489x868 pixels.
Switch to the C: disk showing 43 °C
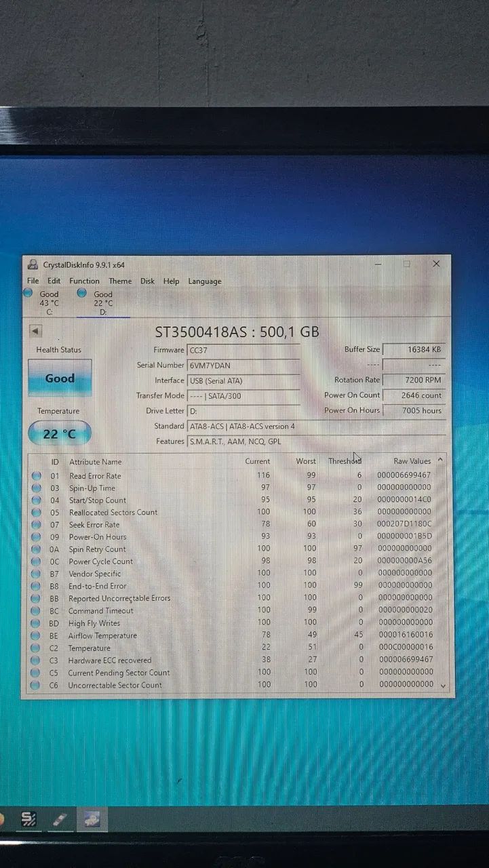[x=49, y=302]
